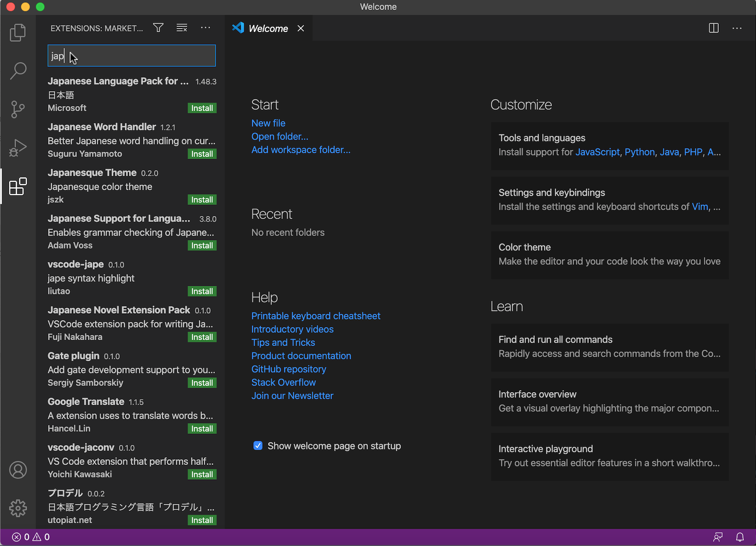Viewport: 756px width, 546px height.
Task: Open Printable keyboard cheatsheet link
Action: pos(316,316)
